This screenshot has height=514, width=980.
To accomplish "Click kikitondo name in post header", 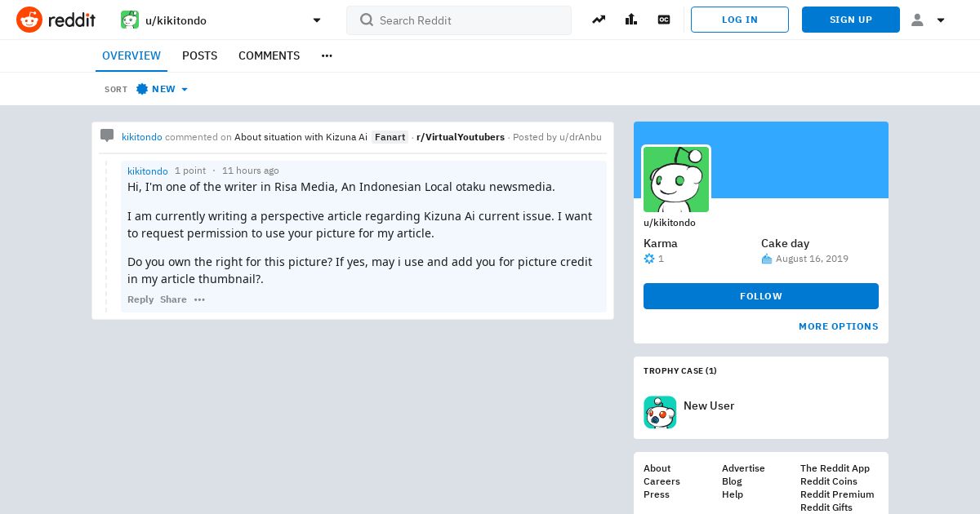I will pos(142,137).
